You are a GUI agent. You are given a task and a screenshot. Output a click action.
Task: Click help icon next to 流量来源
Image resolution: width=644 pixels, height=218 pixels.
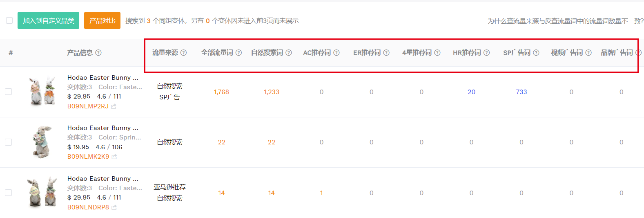[x=184, y=53]
